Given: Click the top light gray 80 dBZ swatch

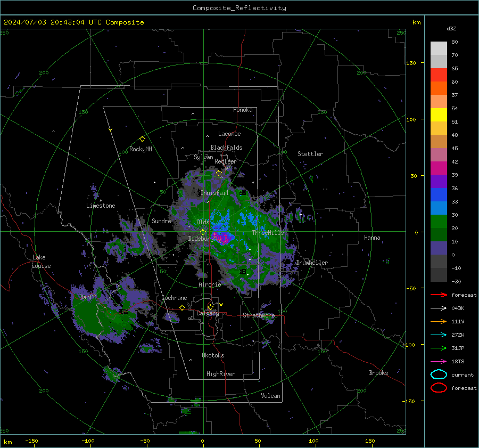Looking at the screenshot, I should coord(439,48).
